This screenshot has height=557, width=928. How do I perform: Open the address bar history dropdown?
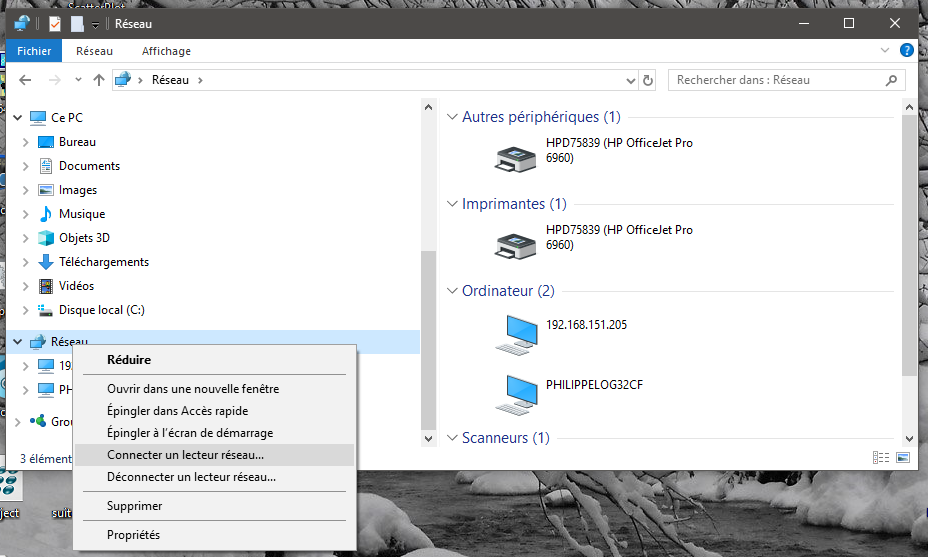point(630,81)
